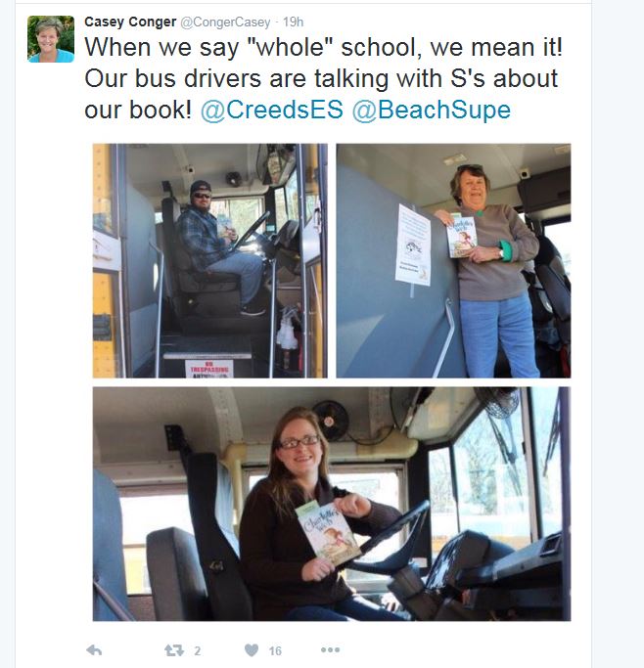
Task: Like the tweet with the heart icon
Action: (252, 650)
